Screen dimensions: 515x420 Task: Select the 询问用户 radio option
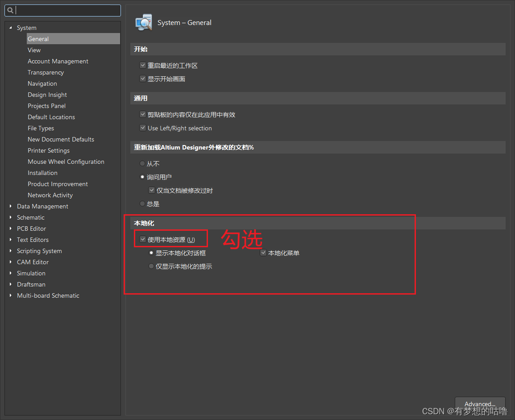[142, 177]
